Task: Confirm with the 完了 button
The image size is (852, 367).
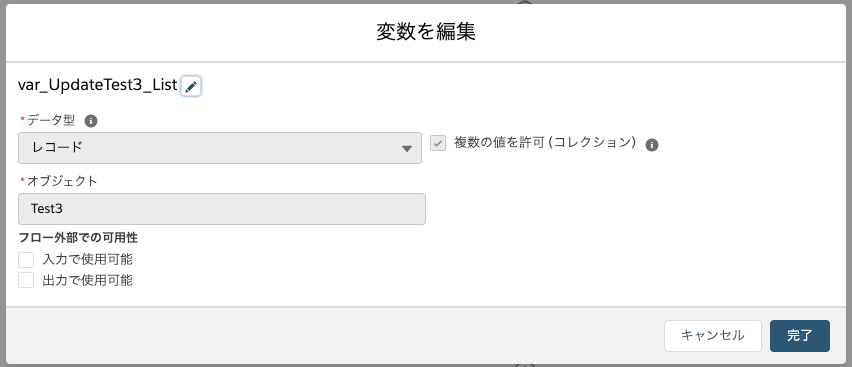Action: click(x=800, y=335)
